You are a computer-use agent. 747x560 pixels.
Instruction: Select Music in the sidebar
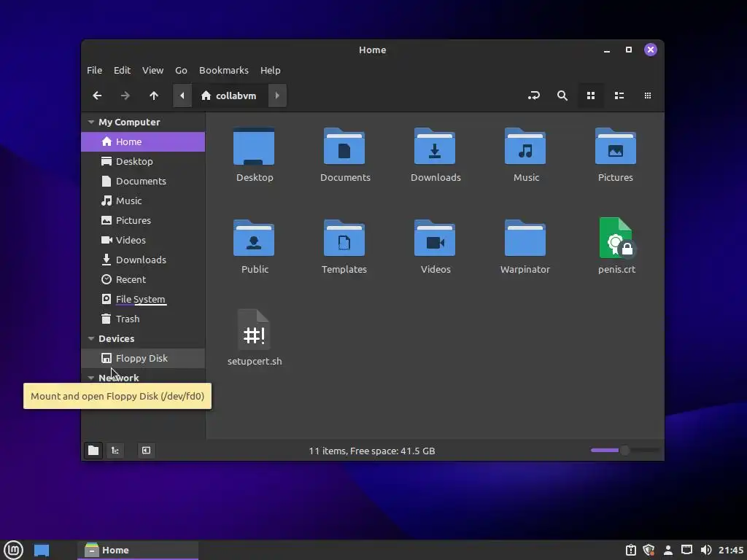tap(143, 201)
